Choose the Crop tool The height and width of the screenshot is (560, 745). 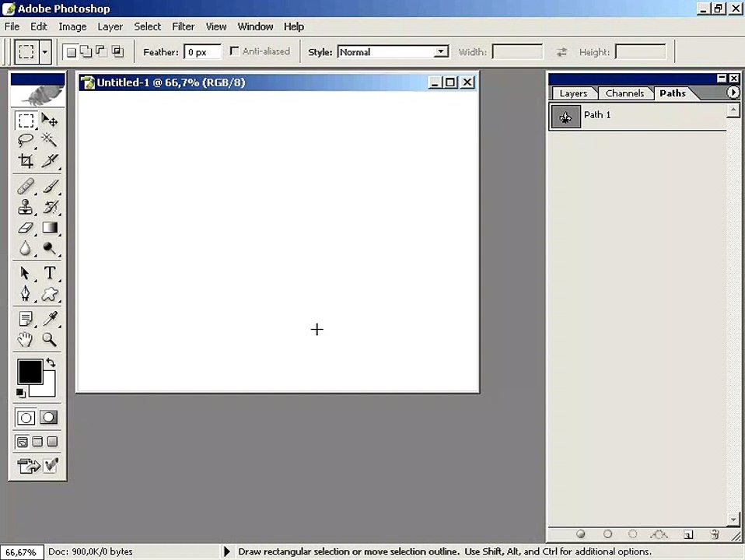26,161
